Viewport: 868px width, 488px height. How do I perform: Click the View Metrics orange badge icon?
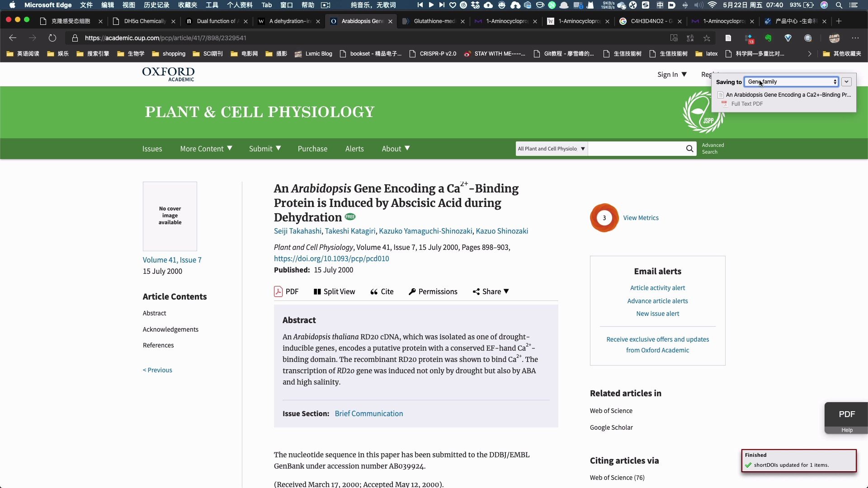click(604, 217)
